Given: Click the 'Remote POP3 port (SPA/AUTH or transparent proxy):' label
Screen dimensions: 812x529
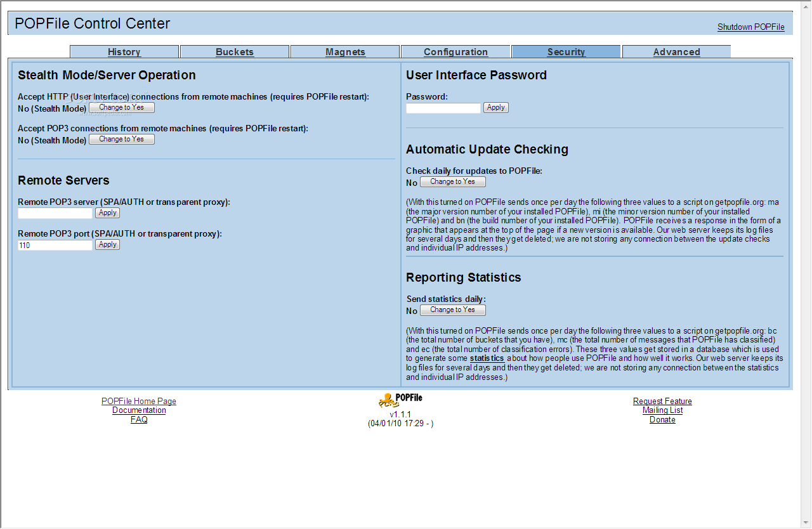Looking at the screenshot, I should pos(120,234).
